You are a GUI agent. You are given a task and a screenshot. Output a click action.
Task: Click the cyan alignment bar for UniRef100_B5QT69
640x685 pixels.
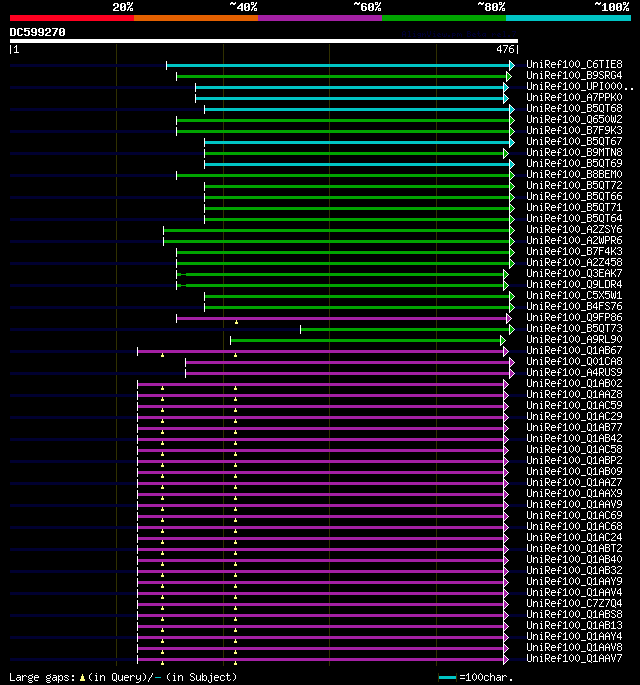[357, 164]
